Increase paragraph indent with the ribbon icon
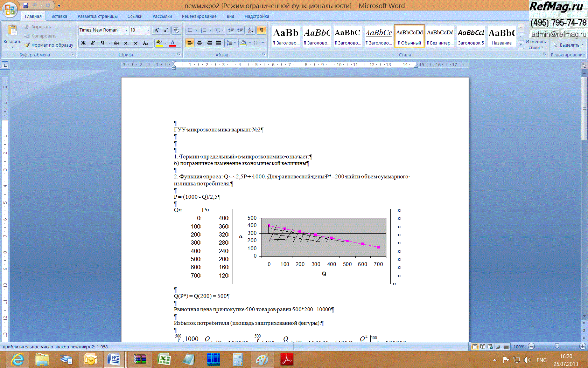This screenshot has width=588, height=368. click(240, 30)
